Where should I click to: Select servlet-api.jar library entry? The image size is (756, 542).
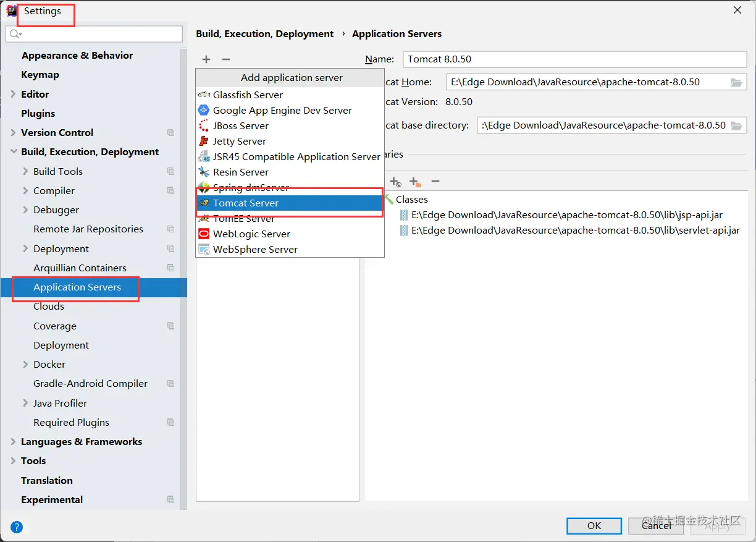[x=569, y=231]
